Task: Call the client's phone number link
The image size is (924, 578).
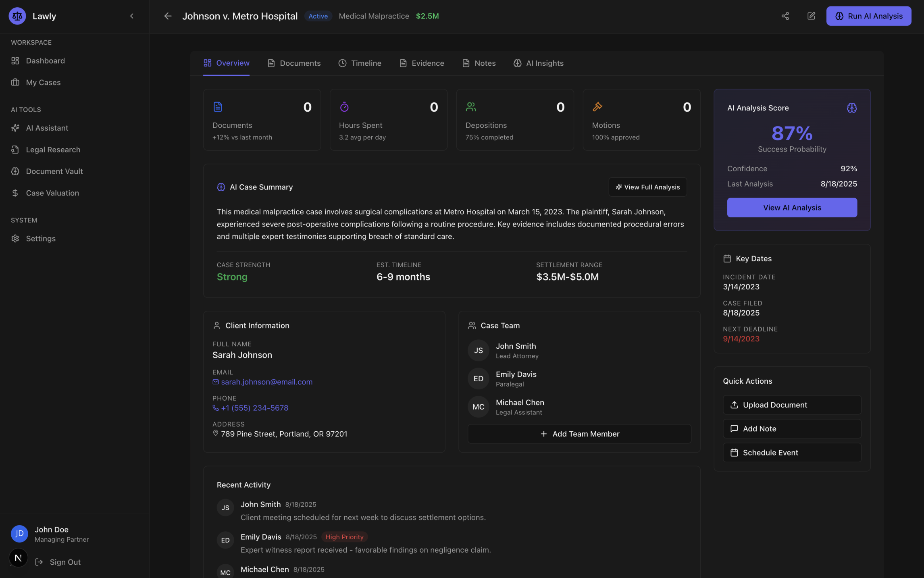Action: pyautogui.click(x=254, y=408)
